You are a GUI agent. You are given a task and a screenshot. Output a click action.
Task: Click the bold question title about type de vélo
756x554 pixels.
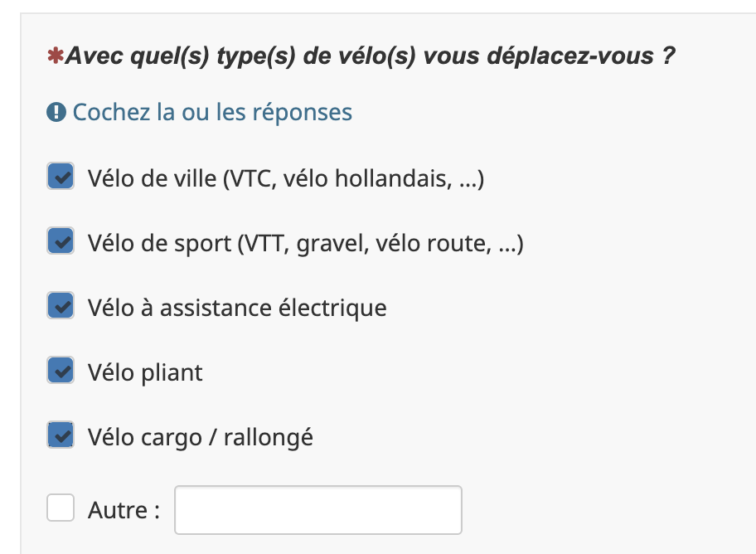point(369,57)
